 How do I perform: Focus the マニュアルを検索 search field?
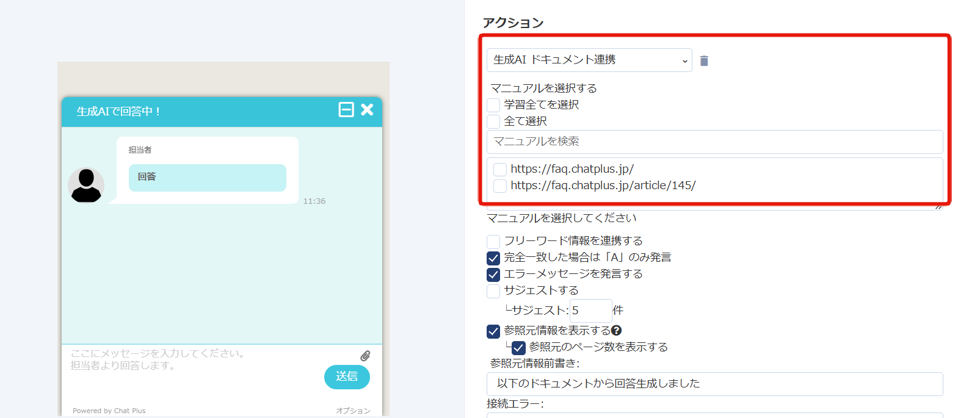tap(714, 142)
